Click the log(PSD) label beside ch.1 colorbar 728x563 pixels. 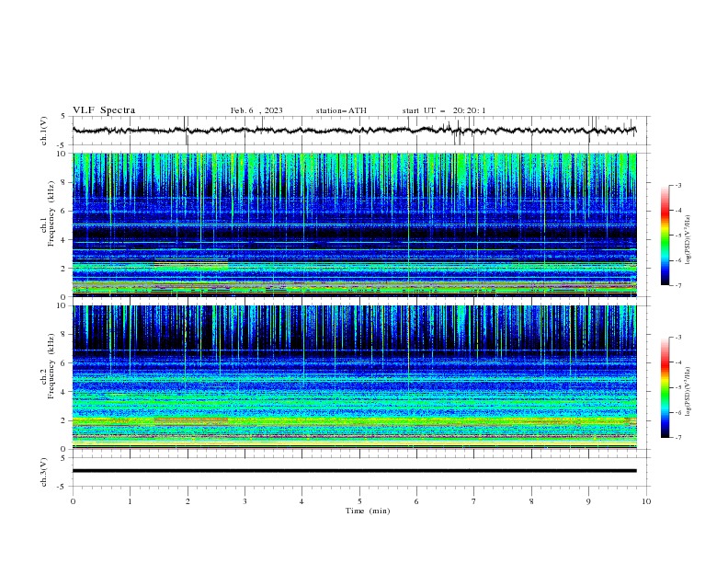pyautogui.click(x=688, y=240)
